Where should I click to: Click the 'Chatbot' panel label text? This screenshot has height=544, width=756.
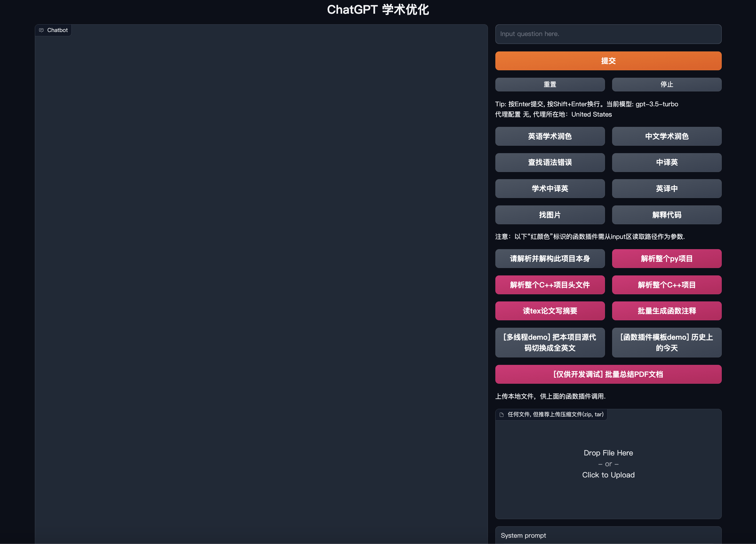click(x=57, y=30)
